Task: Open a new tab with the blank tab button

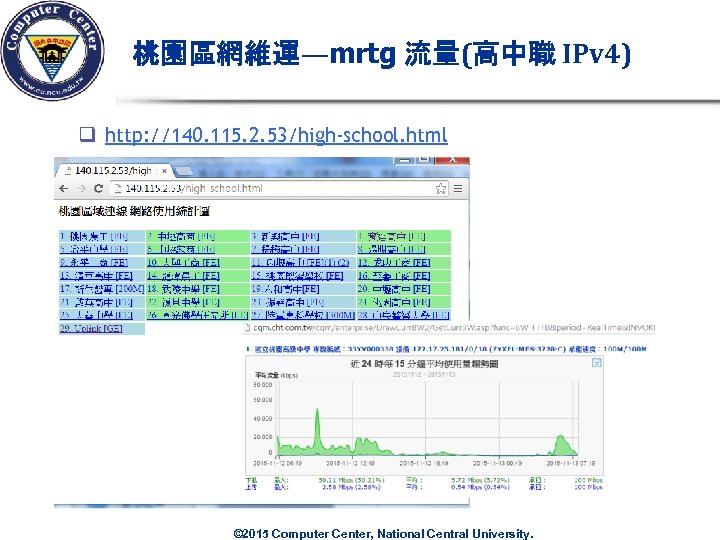Action: click(184, 171)
